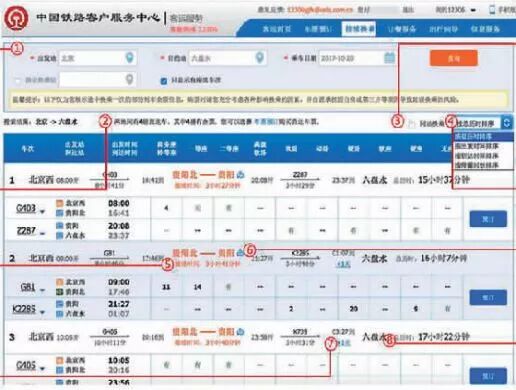Image resolution: width=516 pixels, height=390 pixels.
Task: Toggle the same-station transfer checkbox
Action: (x=412, y=124)
